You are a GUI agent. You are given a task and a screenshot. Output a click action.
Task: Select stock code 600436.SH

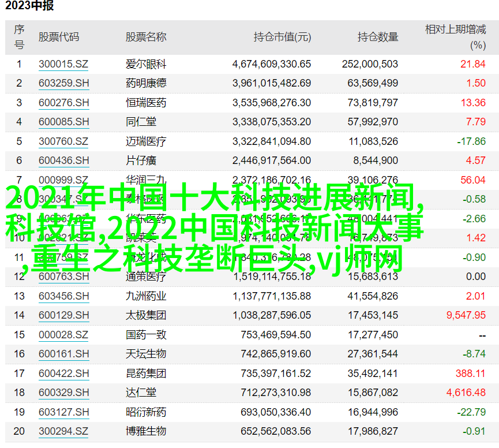(x=64, y=160)
